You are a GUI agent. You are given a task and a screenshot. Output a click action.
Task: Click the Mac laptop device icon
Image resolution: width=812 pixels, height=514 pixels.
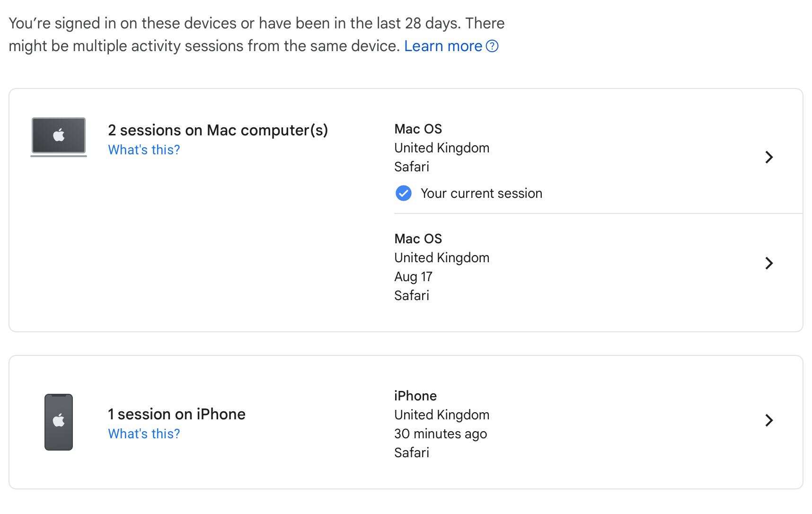59,137
